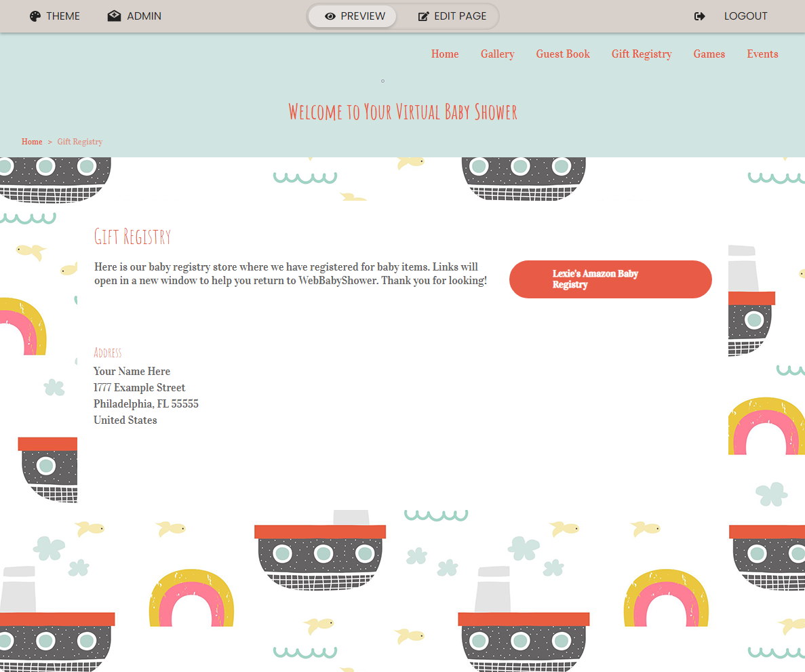
Task: Click the LOGOUT text
Action: [745, 16]
